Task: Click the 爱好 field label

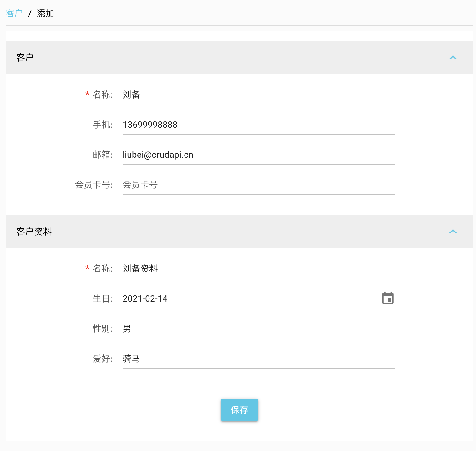Action: click(x=102, y=359)
